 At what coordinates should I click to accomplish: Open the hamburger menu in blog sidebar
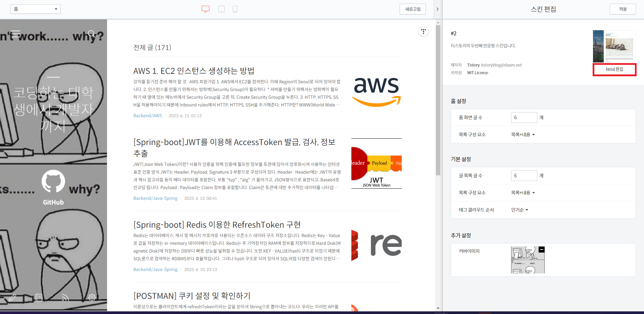click(x=16, y=34)
